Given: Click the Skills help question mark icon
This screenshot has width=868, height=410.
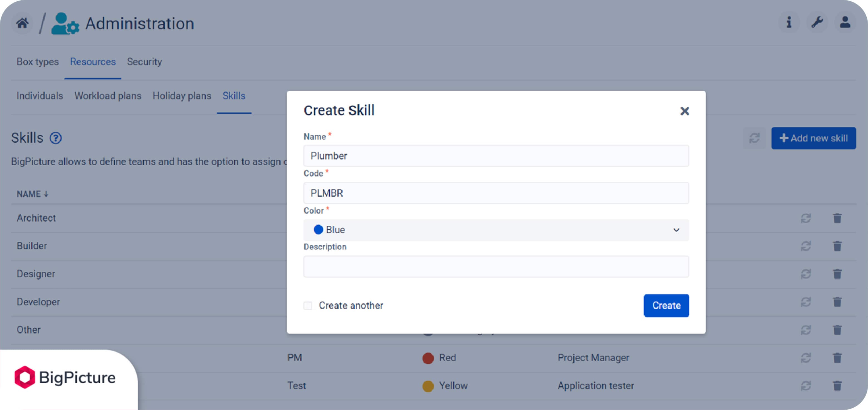Looking at the screenshot, I should point(56,138).
